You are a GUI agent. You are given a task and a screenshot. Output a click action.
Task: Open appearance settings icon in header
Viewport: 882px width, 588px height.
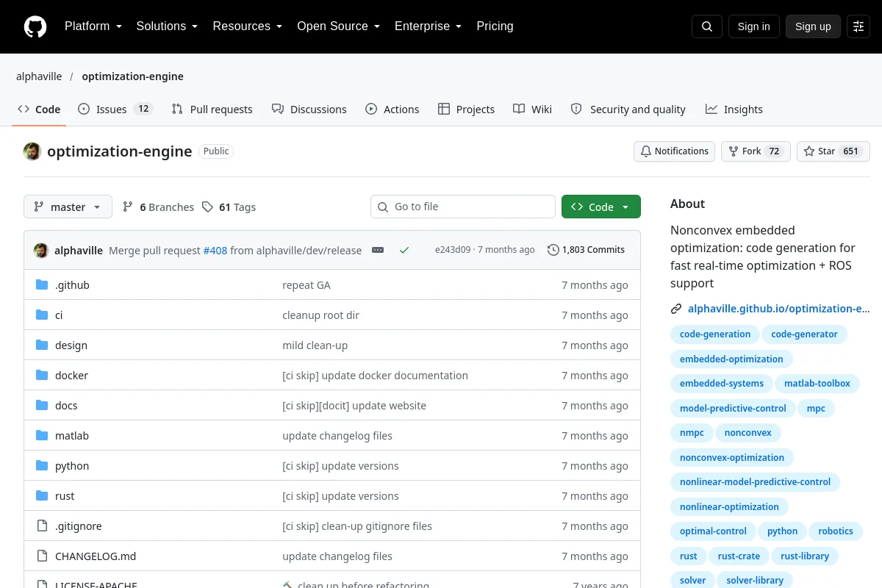[858, 26]
